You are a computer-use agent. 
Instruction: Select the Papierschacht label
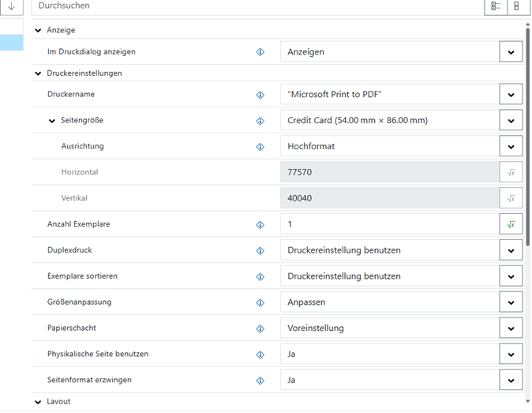pyautogui.click(x=72, y=328)
